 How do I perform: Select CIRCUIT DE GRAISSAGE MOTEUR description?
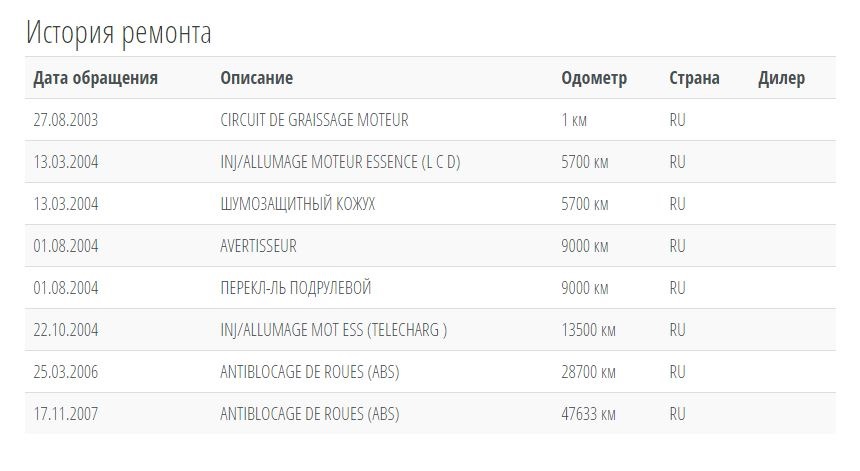tap(314, 120)
